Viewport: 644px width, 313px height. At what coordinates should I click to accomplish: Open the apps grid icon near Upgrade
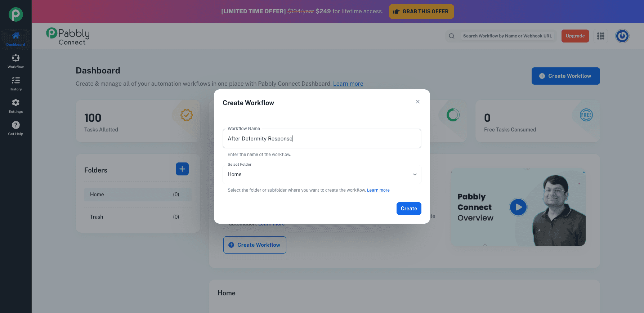point(600,36)
